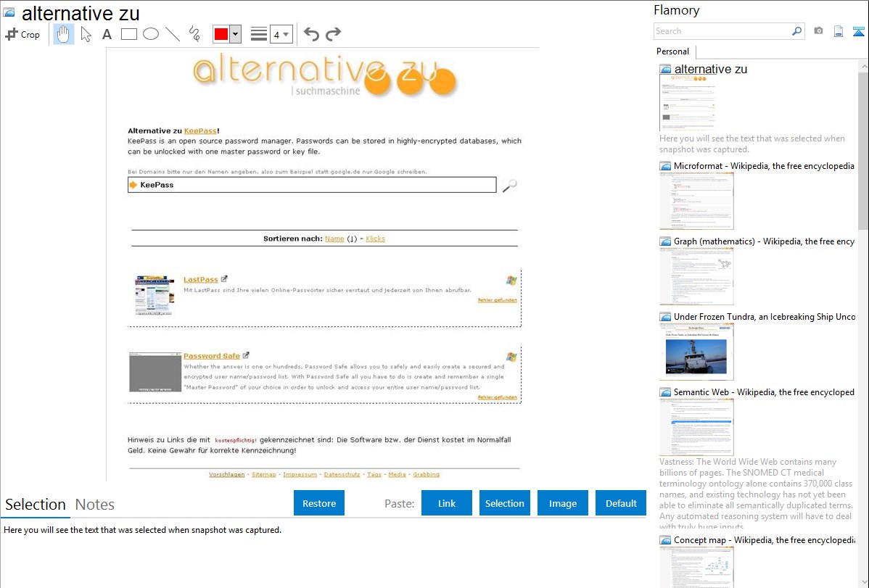Click the Paste Default button

point(621,503)
